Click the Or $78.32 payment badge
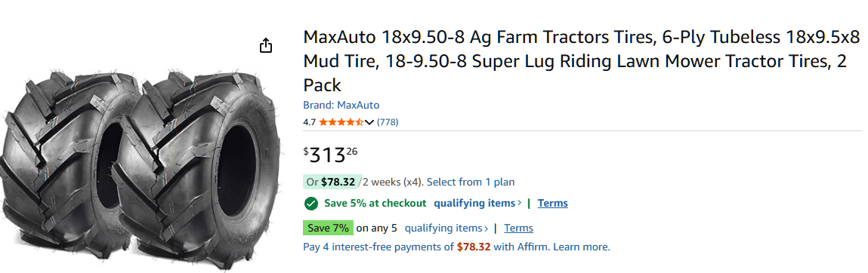868x273 pixels. 330,182
